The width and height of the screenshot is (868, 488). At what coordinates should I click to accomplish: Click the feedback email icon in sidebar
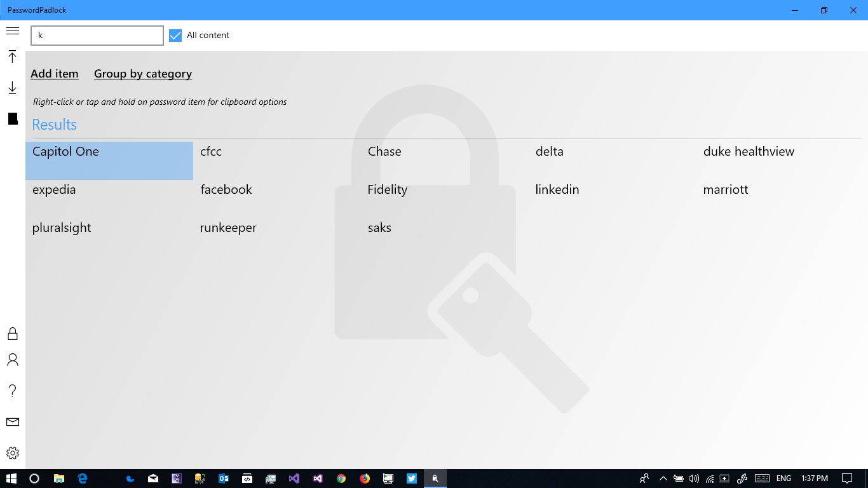(x=12, y=421)
